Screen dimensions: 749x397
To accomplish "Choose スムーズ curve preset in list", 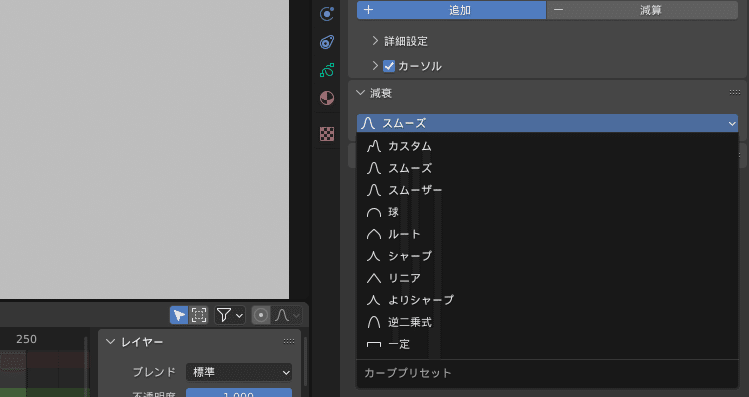I will (547, 168).
